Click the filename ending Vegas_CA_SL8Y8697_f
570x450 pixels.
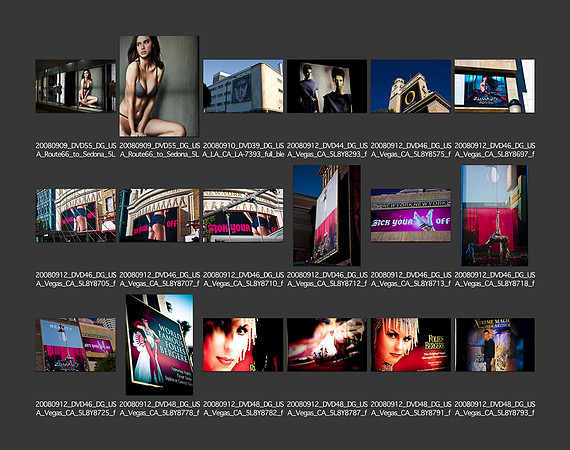tap(495, 150)
